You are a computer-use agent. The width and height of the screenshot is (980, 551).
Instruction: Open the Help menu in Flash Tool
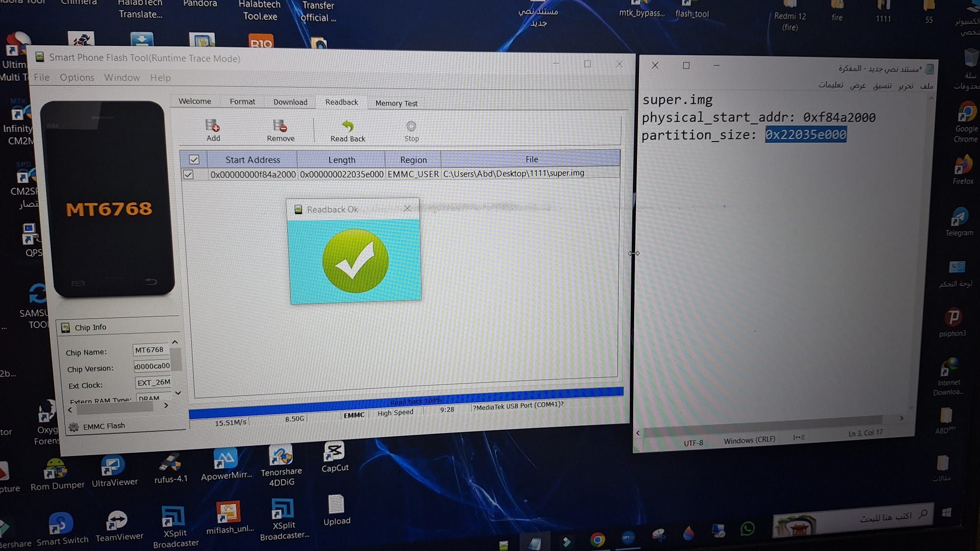click(x=160, y=77)
